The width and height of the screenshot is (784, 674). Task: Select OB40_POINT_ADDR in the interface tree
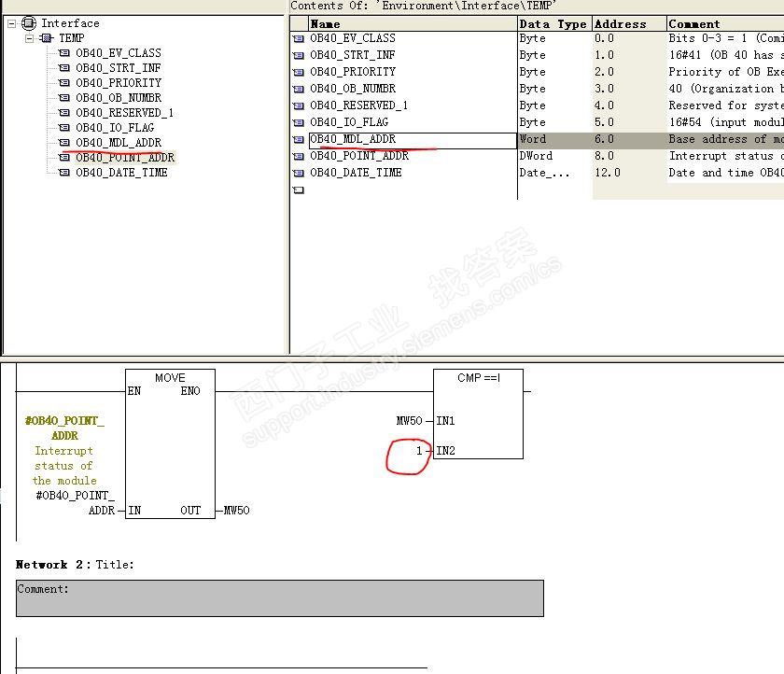(125, 158)
